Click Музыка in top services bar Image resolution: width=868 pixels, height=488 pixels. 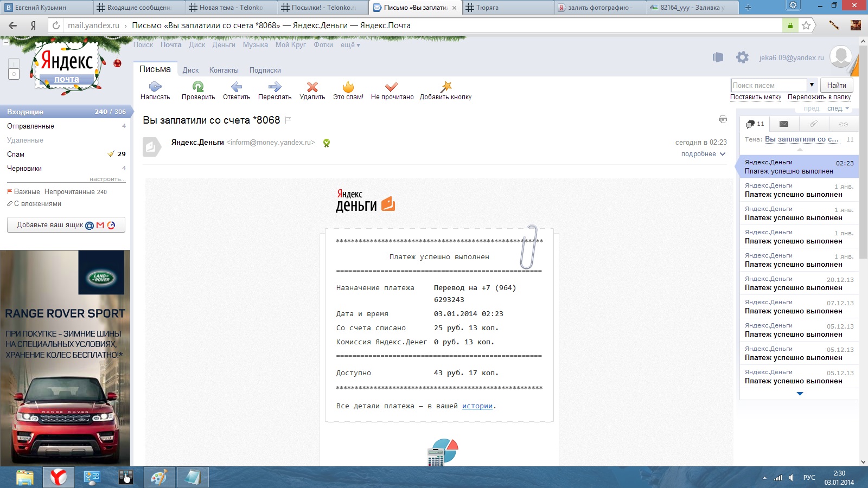[x=256, y=45]
